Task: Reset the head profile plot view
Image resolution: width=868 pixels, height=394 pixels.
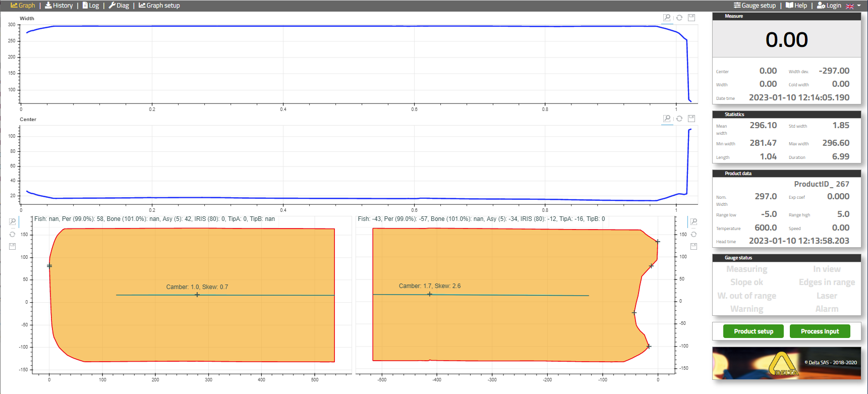Action: pos(12,235)
